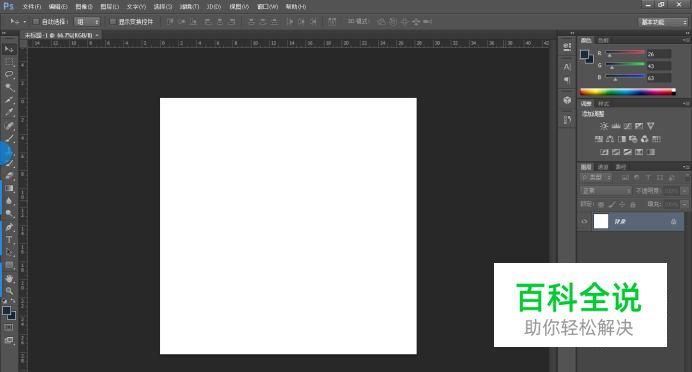Image resolution: width=692 pixels, height=372 pixels.
Task: Open the layer fill (填充) dropdown arrow
Action: point(684,204)
